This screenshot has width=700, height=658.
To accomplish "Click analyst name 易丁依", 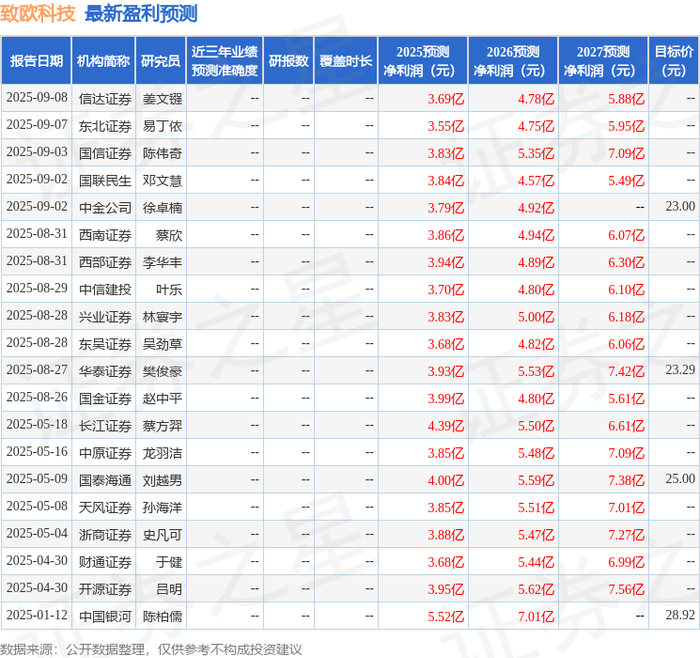I will (x=162, y=126).
